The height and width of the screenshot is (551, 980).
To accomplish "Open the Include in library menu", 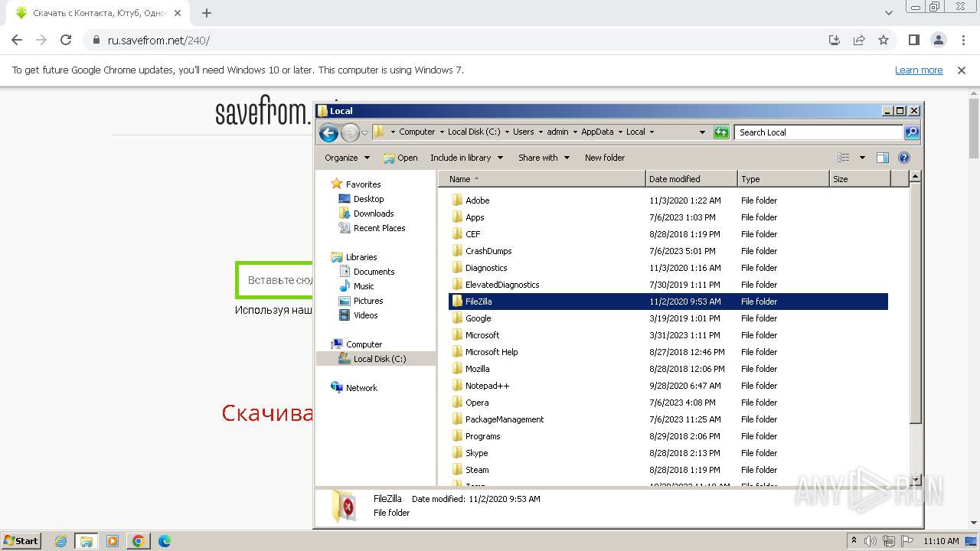I will [x=466, y=158].
